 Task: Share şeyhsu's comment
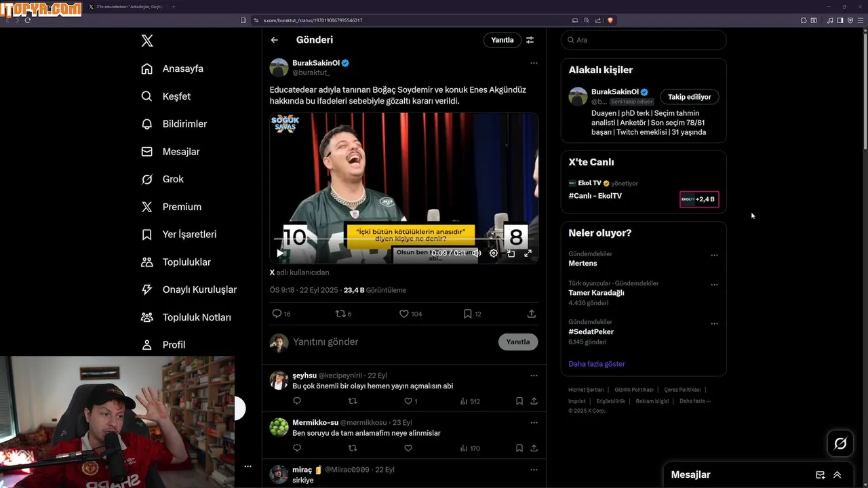coord(534,401)
